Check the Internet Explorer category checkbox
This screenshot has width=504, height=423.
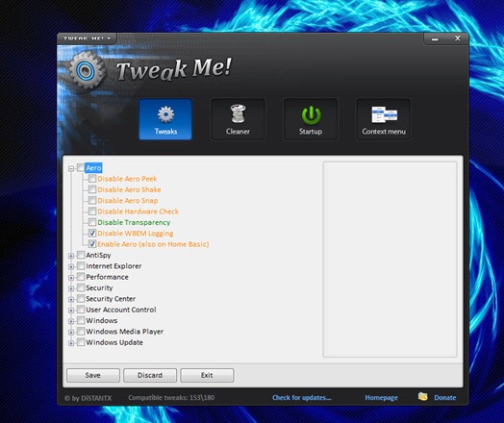pyautogui.click(x=81, y=266)
